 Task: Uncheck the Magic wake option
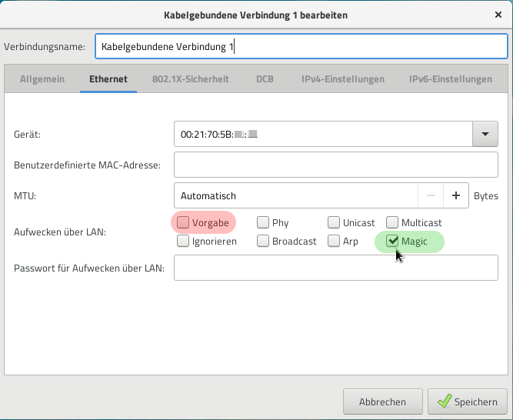pyautogui.click(x=393, y=242)
